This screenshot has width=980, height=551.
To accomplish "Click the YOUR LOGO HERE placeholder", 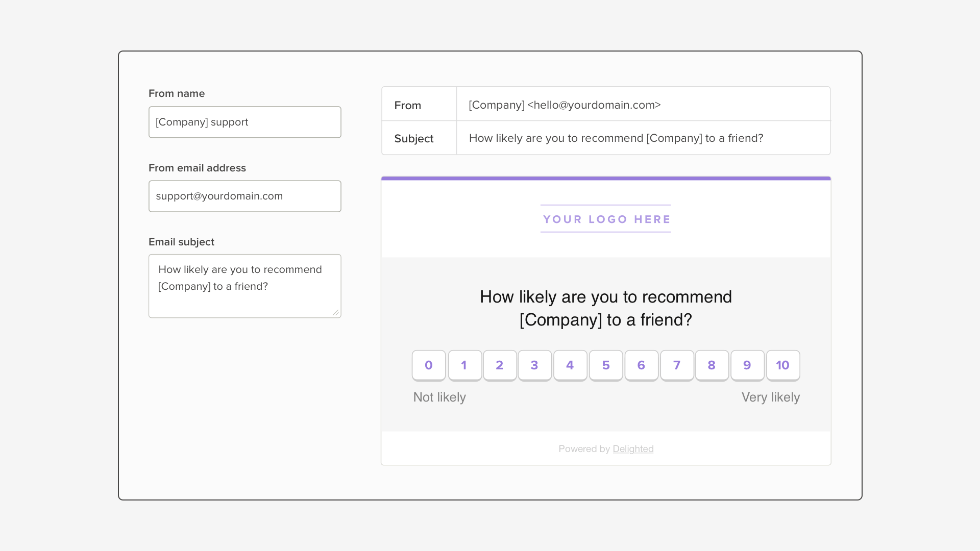I will pyautogui.click(x=606, y=219).
